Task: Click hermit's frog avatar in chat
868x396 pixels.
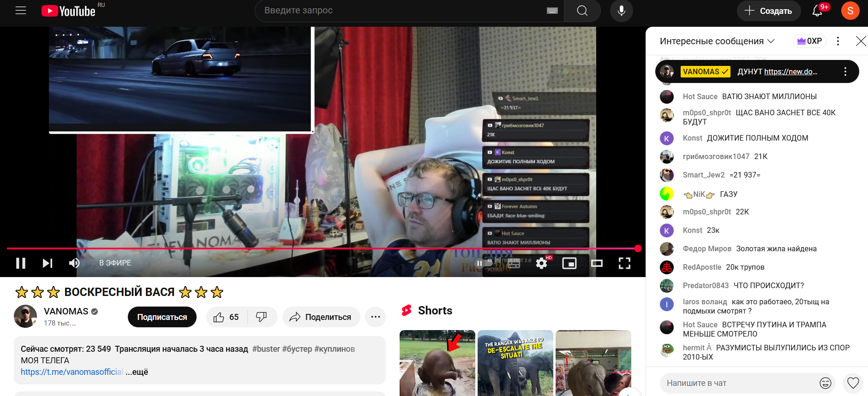Action: tap(667, 350)
